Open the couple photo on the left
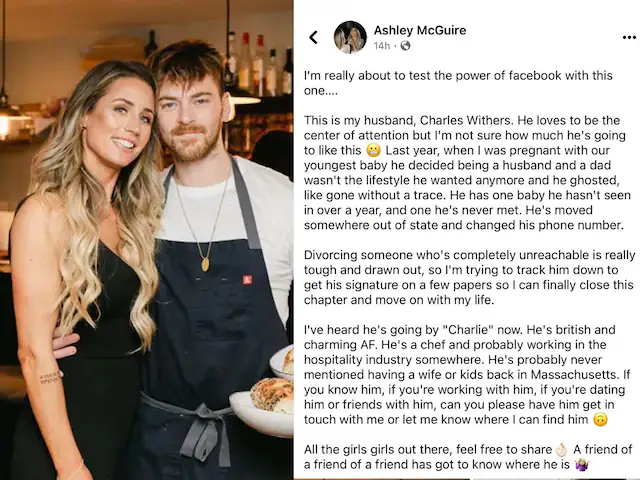640x480 pixels. [x=147, y=240]
